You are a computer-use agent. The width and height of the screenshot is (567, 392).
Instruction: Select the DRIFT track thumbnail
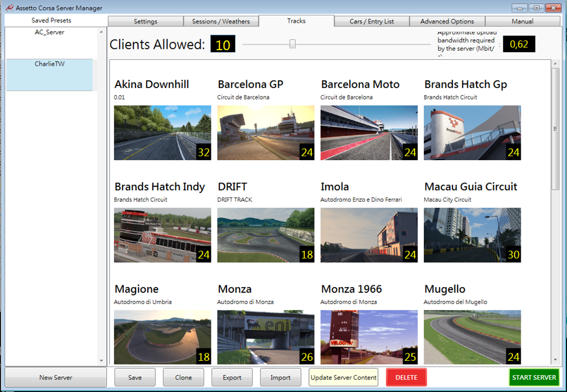[x=266, y=235]
